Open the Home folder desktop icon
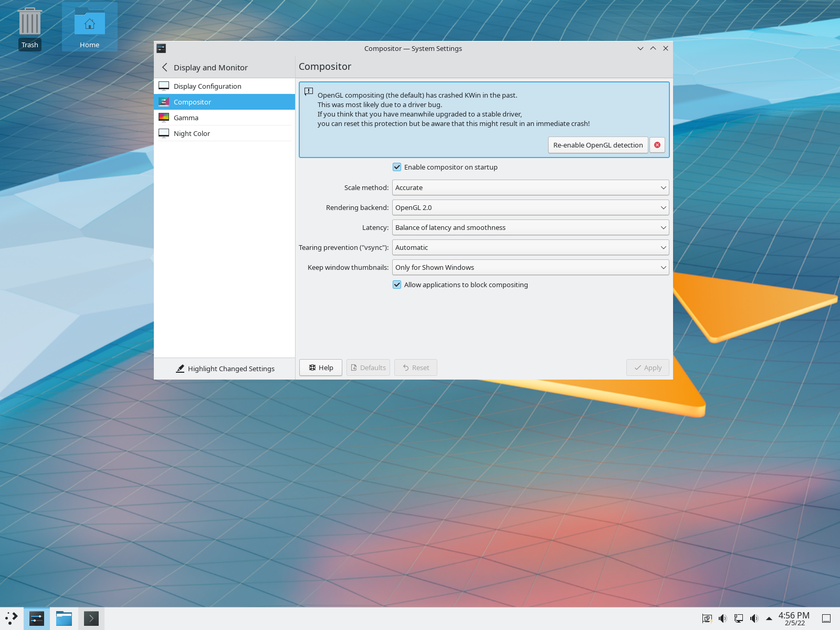 (x=89, y=28)
